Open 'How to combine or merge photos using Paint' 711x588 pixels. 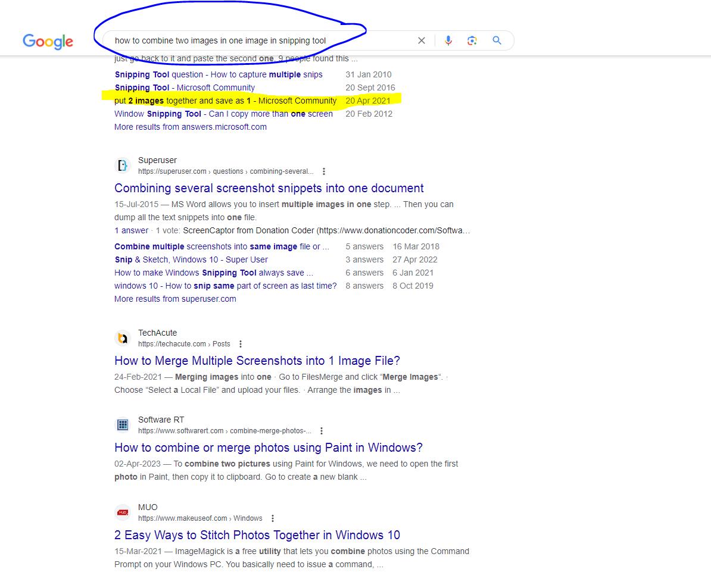coord(269,448)
